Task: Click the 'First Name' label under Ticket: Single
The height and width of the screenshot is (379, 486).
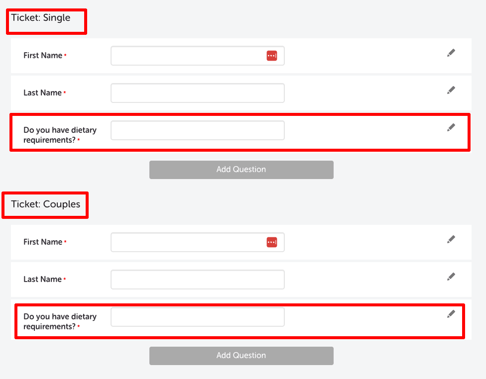Action: coord(43,55)
